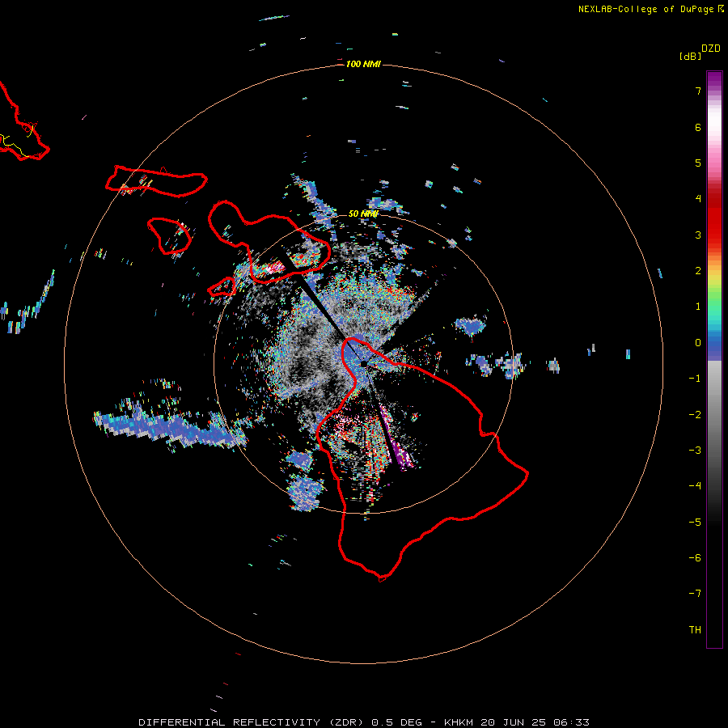Image resolution: width=728 pixels, height=728 pixels.
Task: Click the -2 tick label on the scale
Action: coord(695,415)
